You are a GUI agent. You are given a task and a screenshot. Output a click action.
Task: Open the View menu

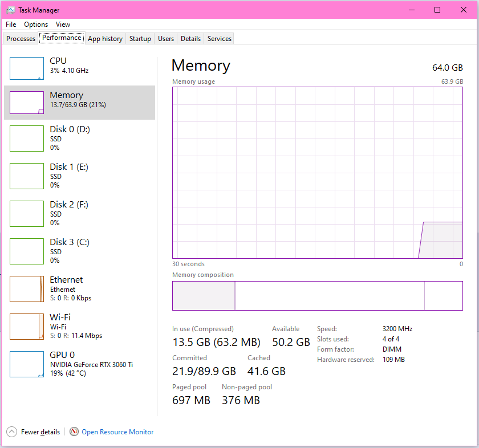click(x=63, y=25)
